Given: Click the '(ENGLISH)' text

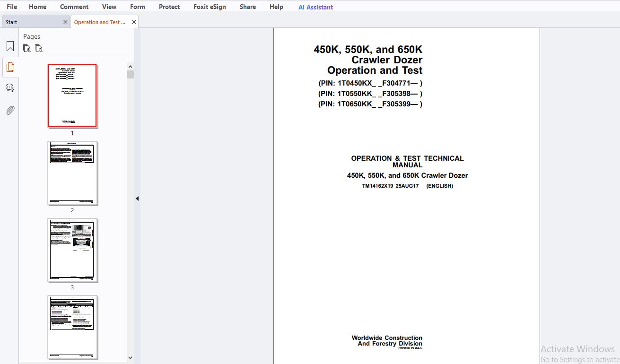Looking at the screenshot, I should 439,186.
